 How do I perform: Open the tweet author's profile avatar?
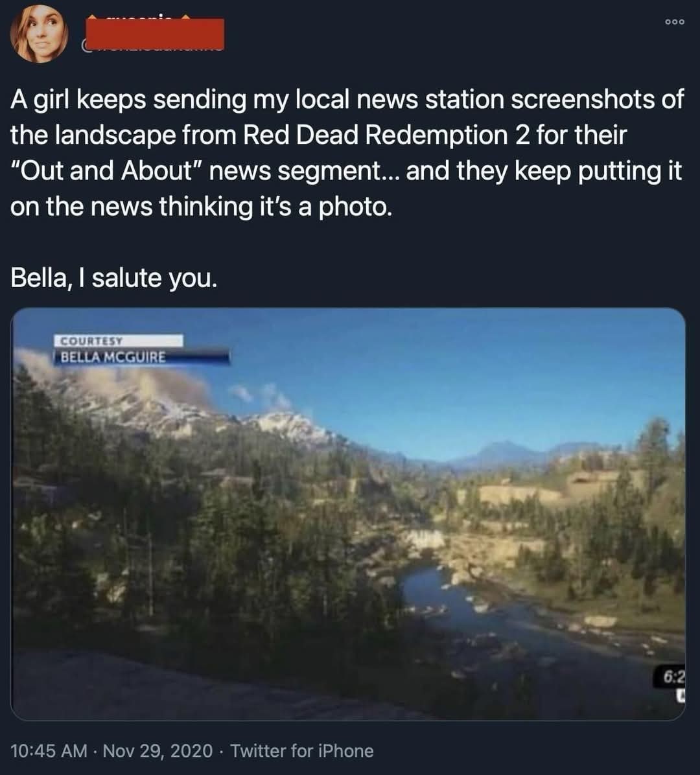coord(39,33)
